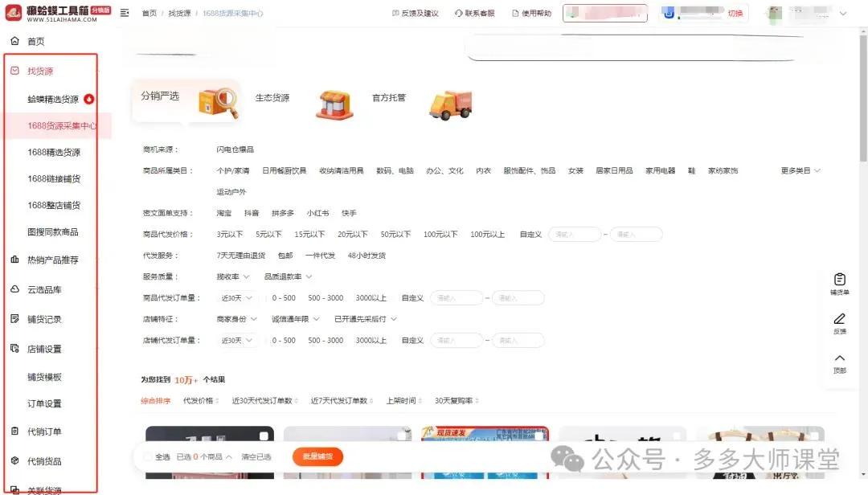Open 1688精选货源 in the sidebar menu

click(x=54, y=152)
